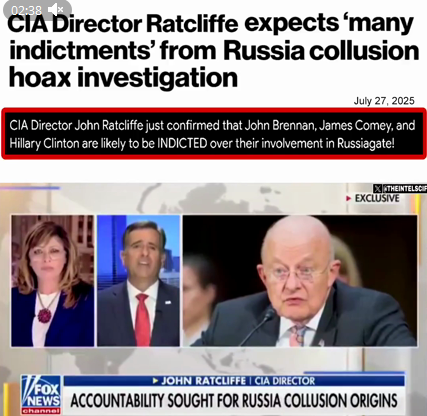The height and width of the screenshot is (416, 427).
Task: Click the EXCLUSIVE label
Action: [x=377, y=199]
